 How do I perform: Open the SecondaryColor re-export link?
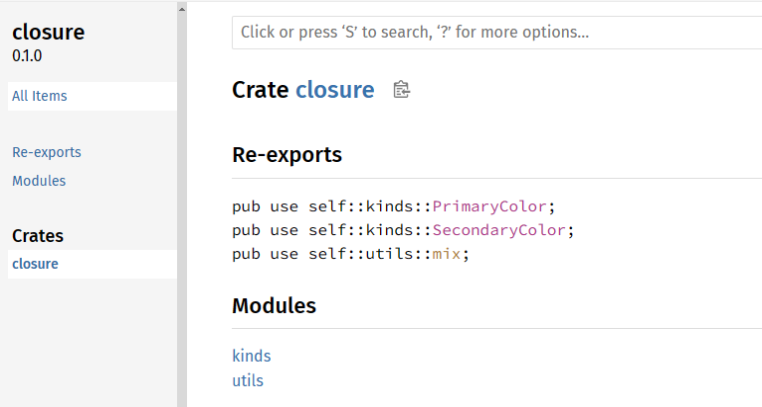(499, 230)
